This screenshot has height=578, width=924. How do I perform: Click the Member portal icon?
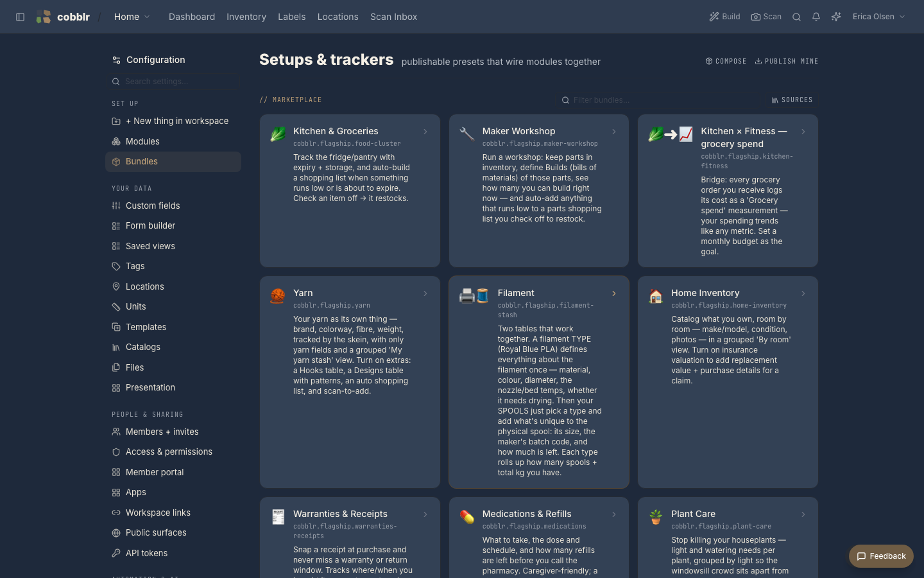click(x=116, y=472)
